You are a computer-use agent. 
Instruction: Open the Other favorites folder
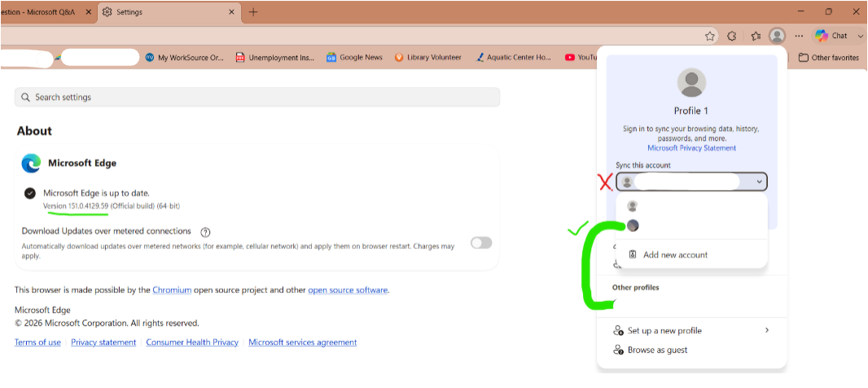[828, 58]
